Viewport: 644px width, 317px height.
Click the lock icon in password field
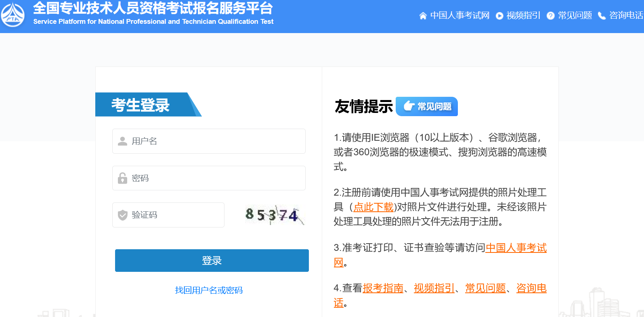pyautogui.click(x=122, y=178)
